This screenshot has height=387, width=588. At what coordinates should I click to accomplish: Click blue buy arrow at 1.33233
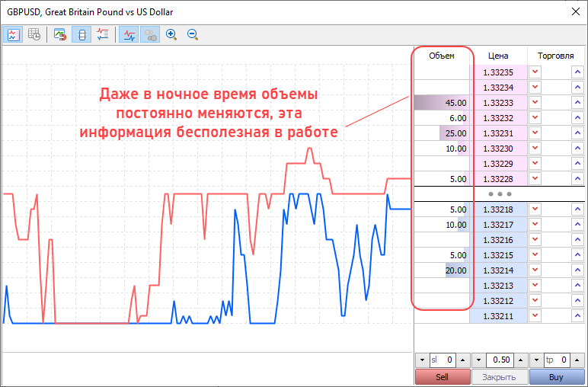tap(577, 103)
